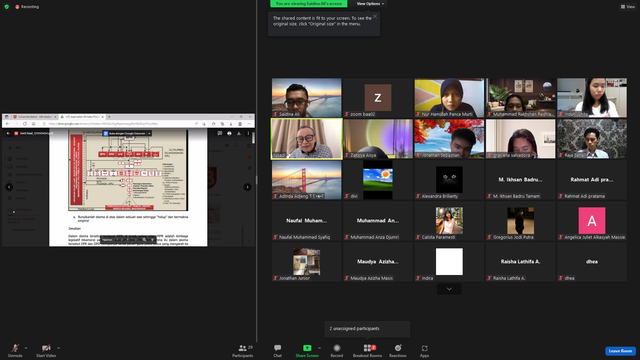The width and height of the screenshot is (640, 360).
Task: Open more options in Drive preview
Action: tap(248, 133)
